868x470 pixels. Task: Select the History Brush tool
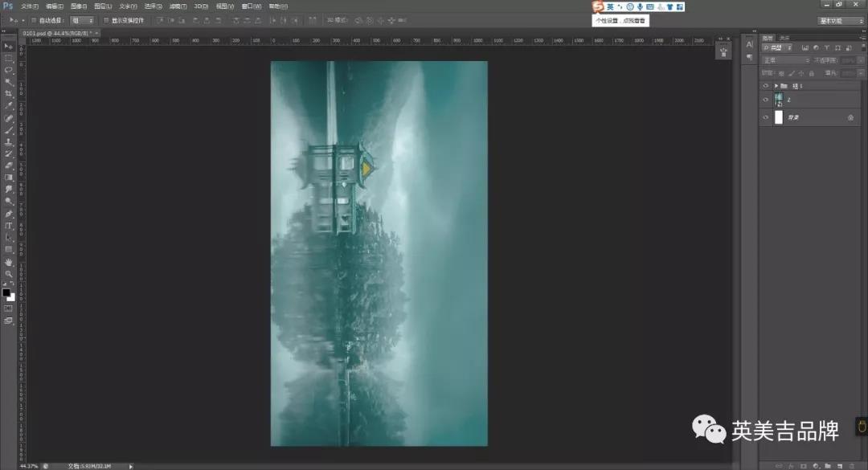(8, 154)
